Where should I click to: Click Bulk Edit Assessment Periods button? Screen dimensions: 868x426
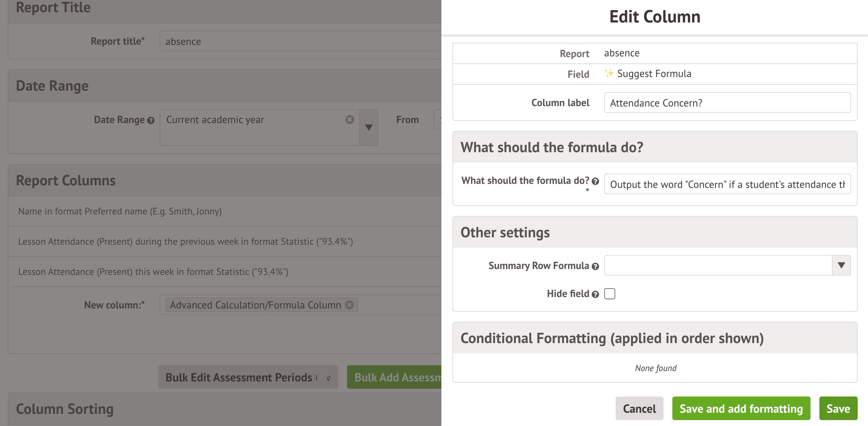pos(248,377)
